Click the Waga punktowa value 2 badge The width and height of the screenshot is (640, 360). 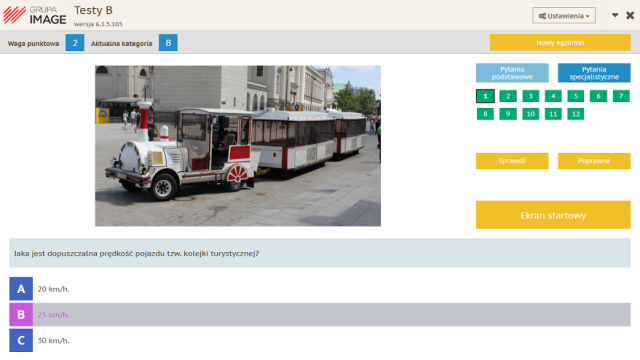(75, 42)
